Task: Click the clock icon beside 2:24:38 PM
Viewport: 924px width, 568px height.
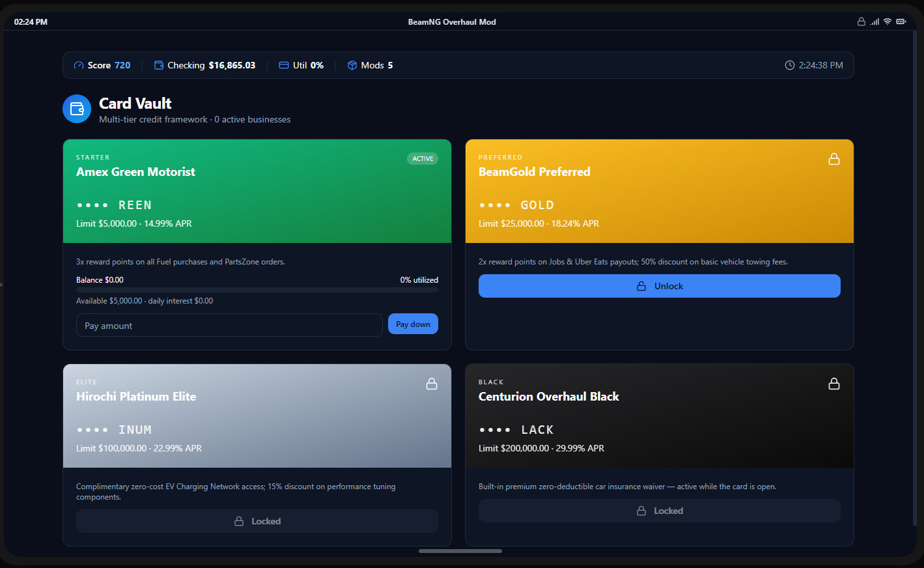Action: [790, 65]
